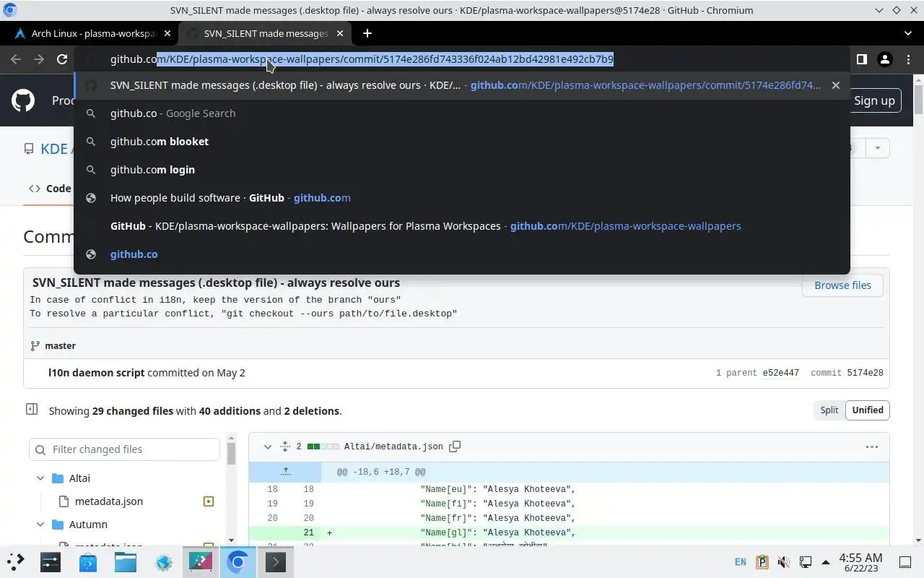Open the network tray icon

coord(806,562)
